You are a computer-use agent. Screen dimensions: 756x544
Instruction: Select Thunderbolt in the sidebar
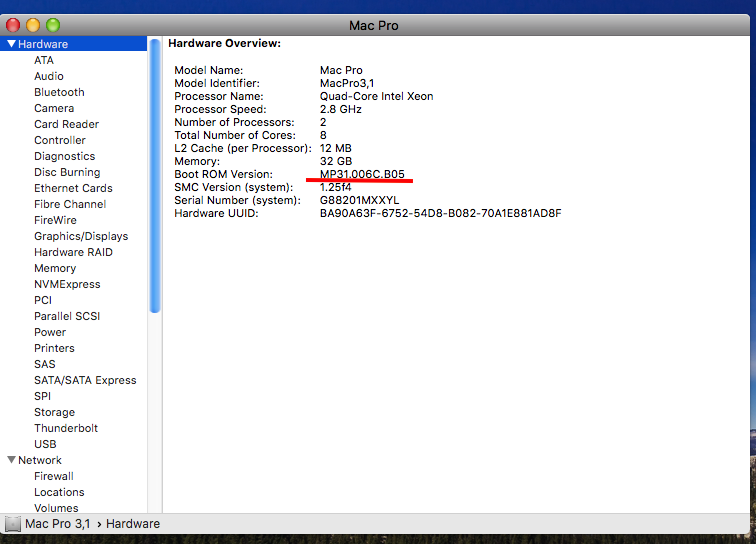click(66, 428)
